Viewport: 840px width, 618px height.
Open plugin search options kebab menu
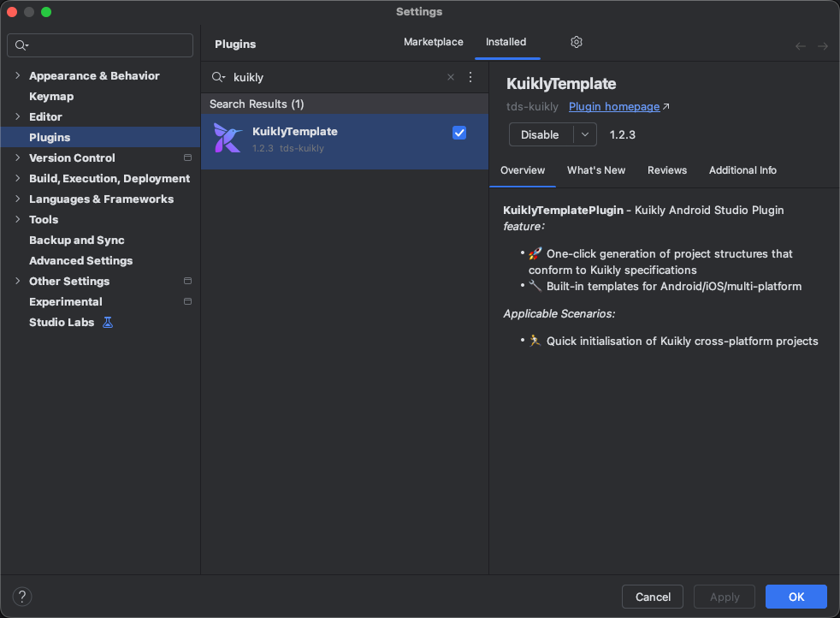(470, 77)
